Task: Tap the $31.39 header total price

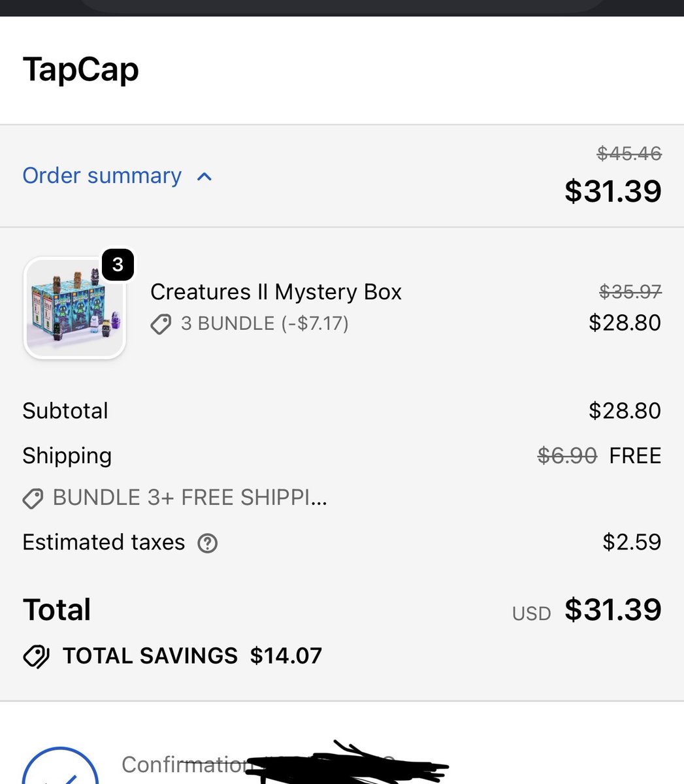Action: pos(613,191)
